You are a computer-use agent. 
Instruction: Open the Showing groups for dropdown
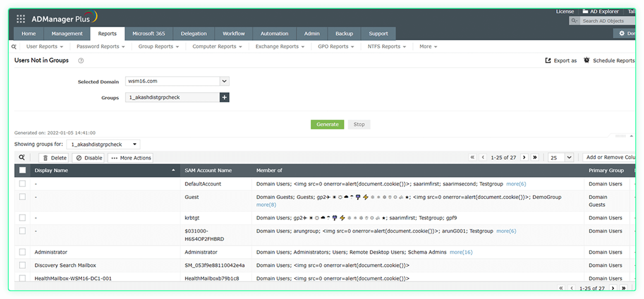click(103, 145)
